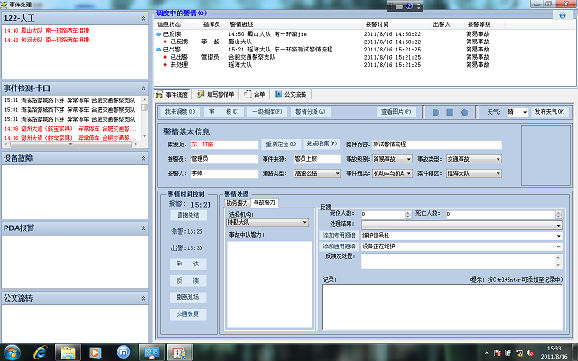Select the 14:40 red alert in 122-人工 list
This screenshot has height=361, width=578.
(x=46, y=30)
